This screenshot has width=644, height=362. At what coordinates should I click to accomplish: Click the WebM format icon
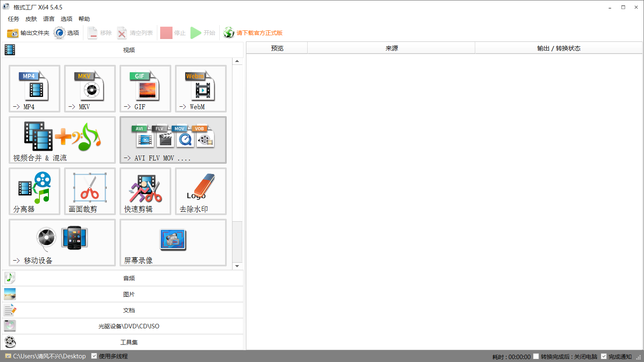(x=200, y=88)
